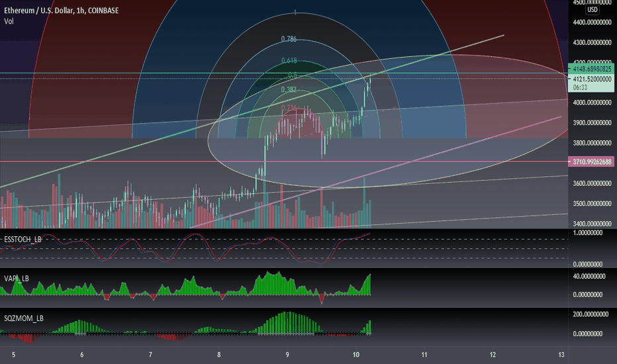This screenshot has height=364, width=617.
Task: Click the Vol indicator label
Action: tap(9, 21)
